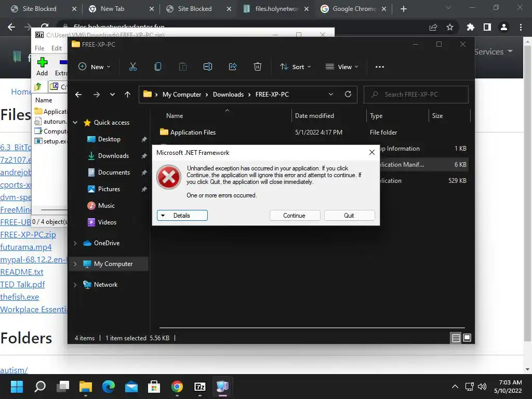Viewport: 532px width, 399px height.
Task: Click the Chrome profile avatar icon
Action: pyautogui.click(x=504, y=27)
